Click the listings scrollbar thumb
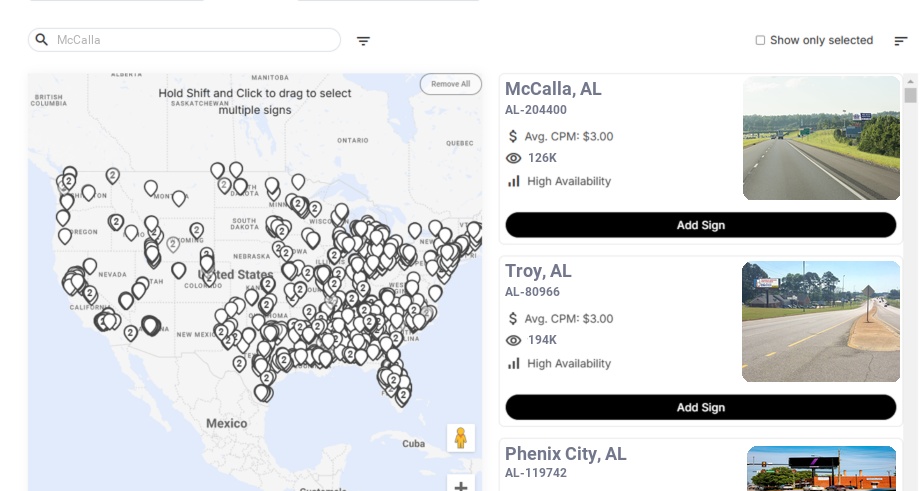 coord(910,96)
